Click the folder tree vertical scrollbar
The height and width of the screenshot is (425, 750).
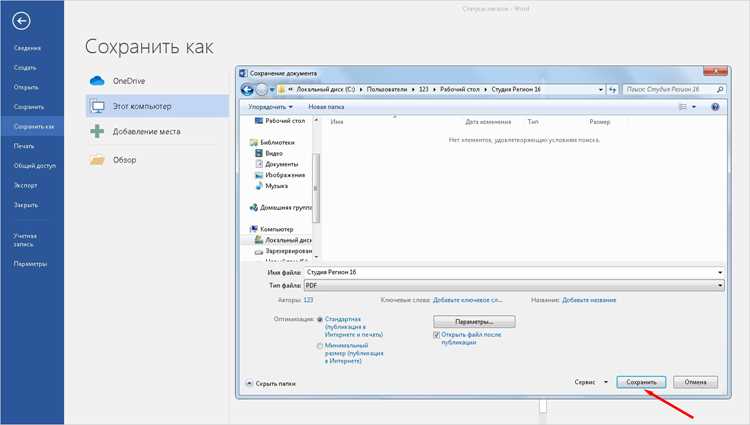point(316,188)
